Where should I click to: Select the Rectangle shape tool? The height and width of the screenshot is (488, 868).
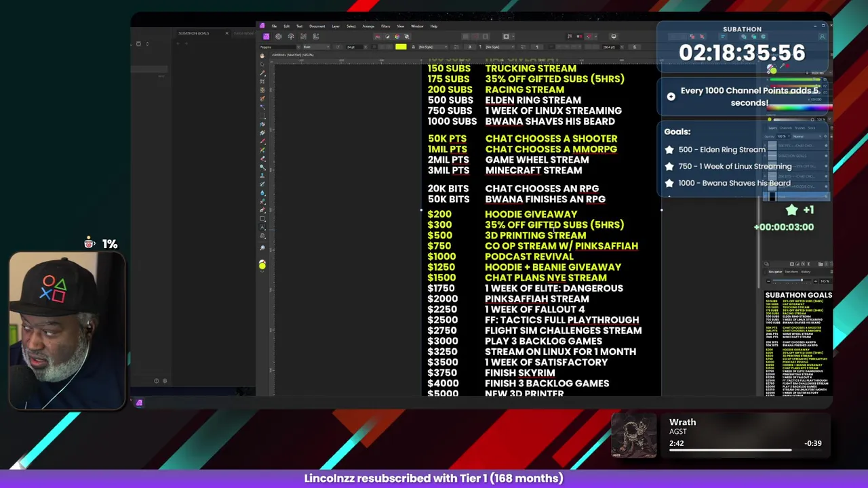262,219
